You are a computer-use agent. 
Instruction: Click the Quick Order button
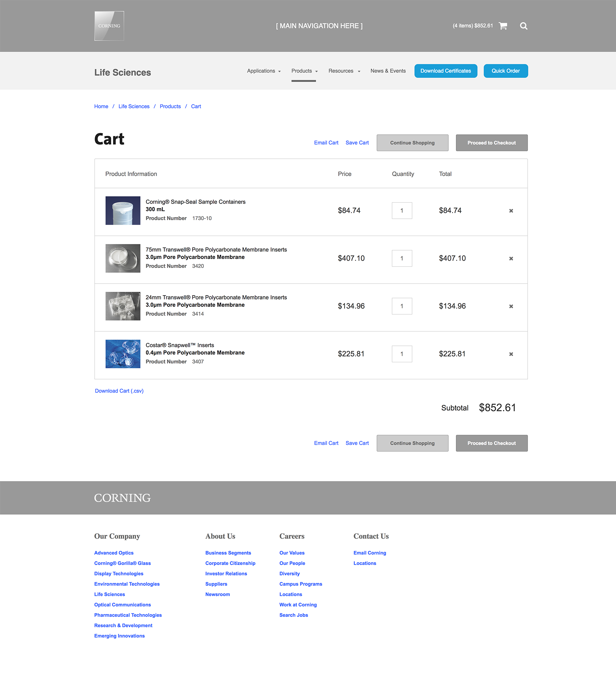(x=506, y=71)
